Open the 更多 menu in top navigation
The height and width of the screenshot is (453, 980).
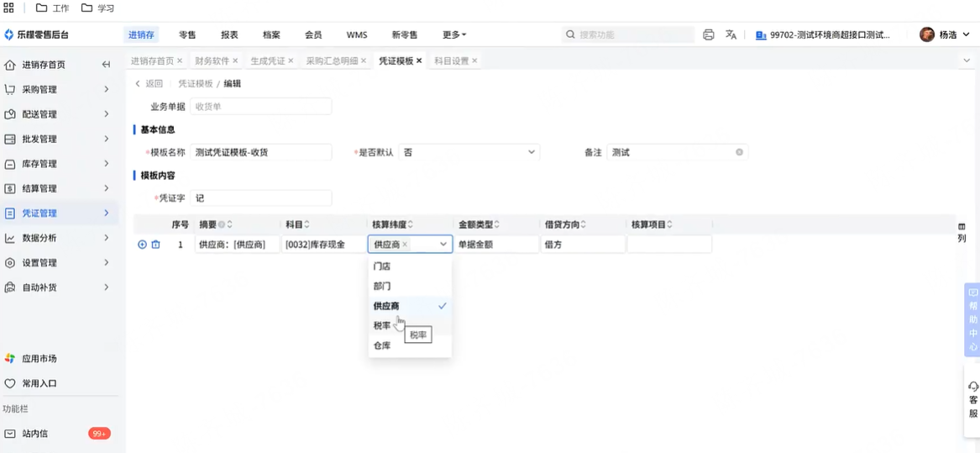[x=454, y=35]
